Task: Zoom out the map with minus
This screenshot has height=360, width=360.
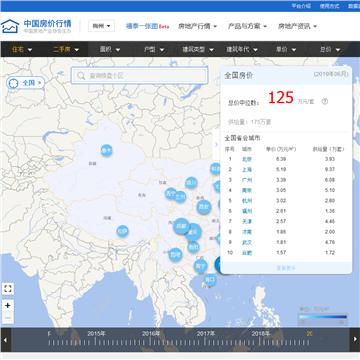Action: [x=8, y=318]
